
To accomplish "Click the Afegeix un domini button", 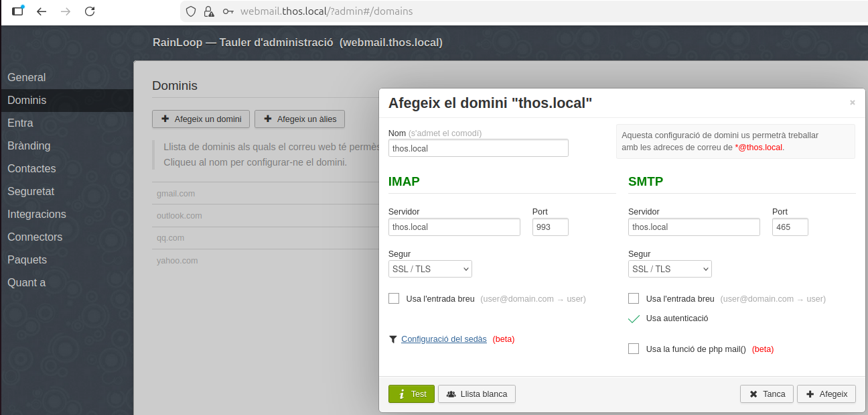I will tap(201, 119).
